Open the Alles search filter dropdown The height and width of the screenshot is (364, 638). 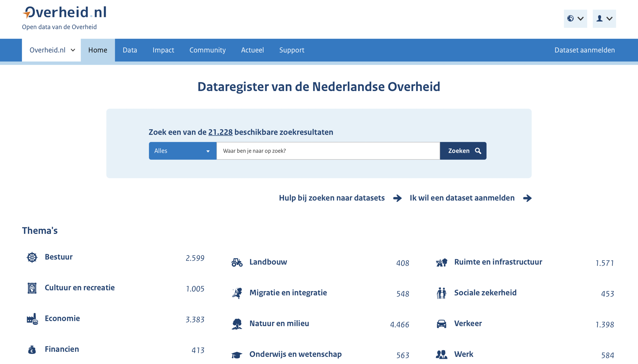[x=182, y=151]
